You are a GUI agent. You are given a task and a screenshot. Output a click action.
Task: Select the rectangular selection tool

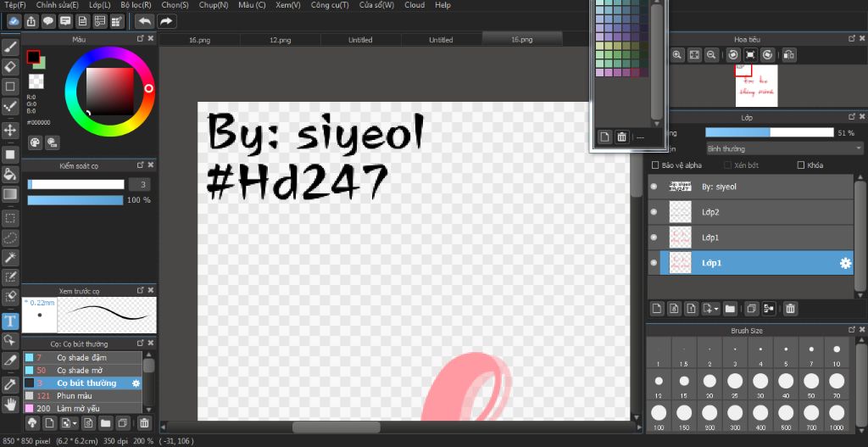coord(10,218)
